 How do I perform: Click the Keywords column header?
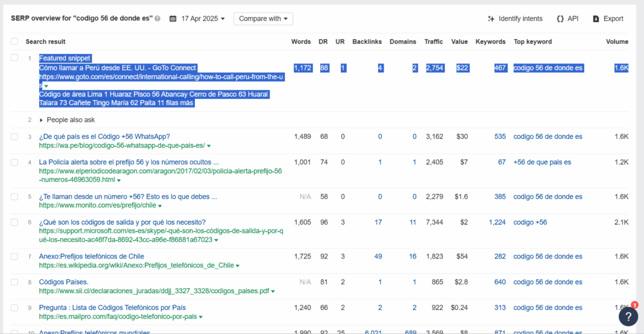[x=491, y=42]
